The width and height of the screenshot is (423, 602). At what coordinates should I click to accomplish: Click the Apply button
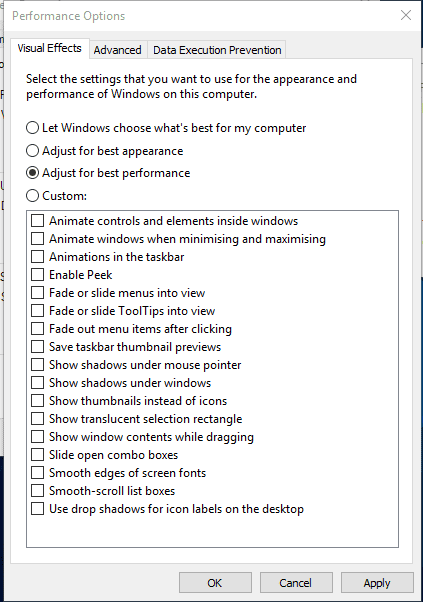coord(377,583)
